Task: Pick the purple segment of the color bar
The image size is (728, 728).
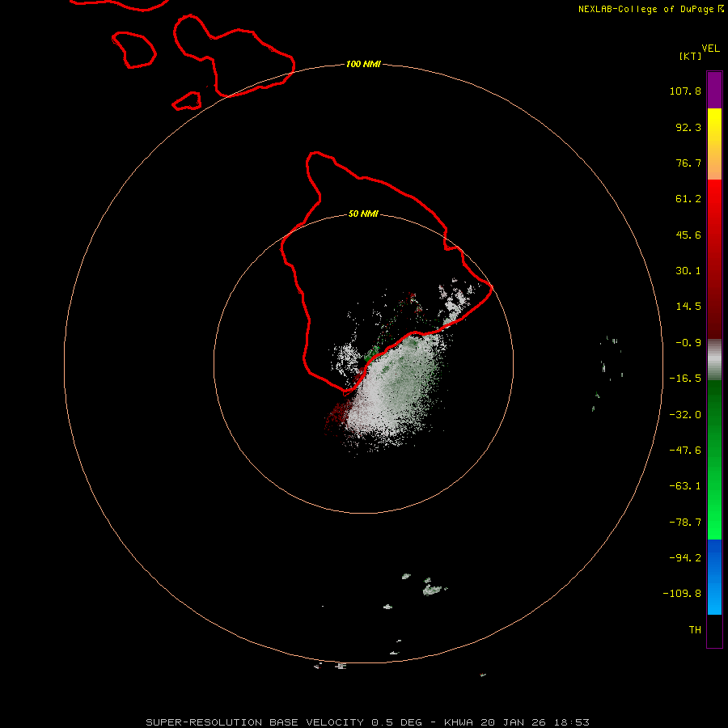Action: pyautogui.click(x=714, y=90)
